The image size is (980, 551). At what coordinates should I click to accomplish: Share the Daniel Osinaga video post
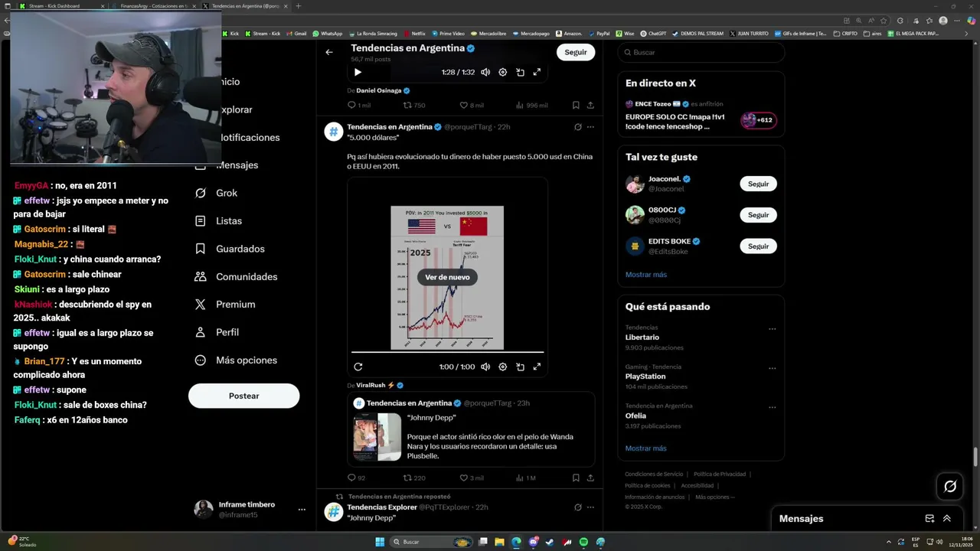pyautogui.click(x=590, y=105)
